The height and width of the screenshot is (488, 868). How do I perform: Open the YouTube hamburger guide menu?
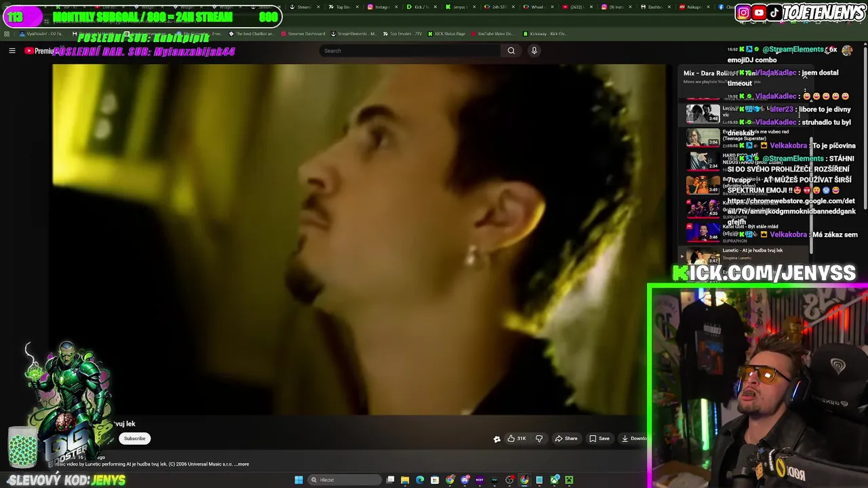click(x=12, y=51)
